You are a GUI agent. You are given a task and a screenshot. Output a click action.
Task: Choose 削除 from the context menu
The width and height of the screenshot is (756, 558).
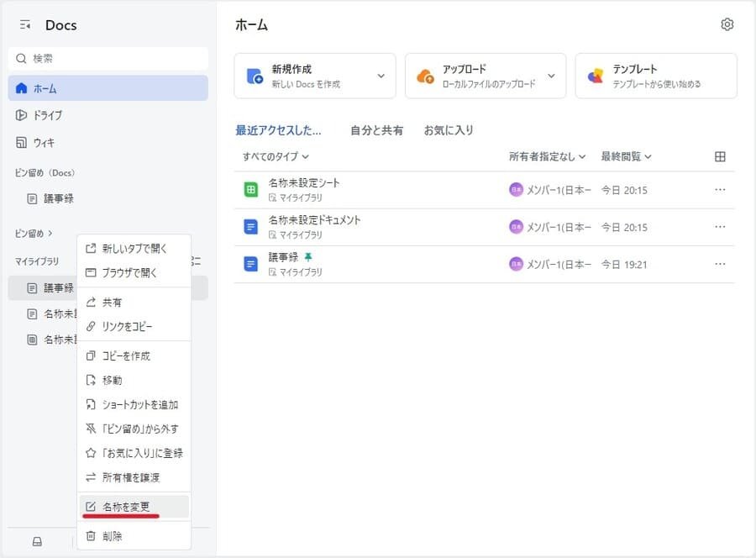tap(113, 535)
